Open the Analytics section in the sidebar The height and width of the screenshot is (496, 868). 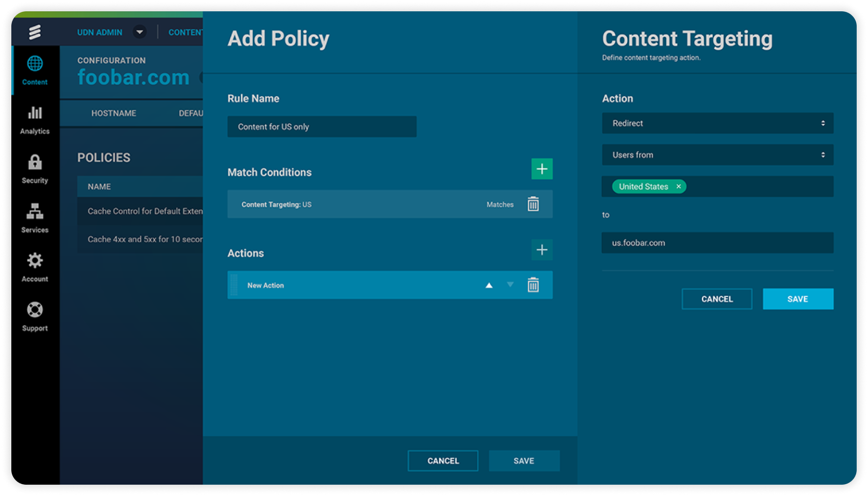[x=35, y=120]
